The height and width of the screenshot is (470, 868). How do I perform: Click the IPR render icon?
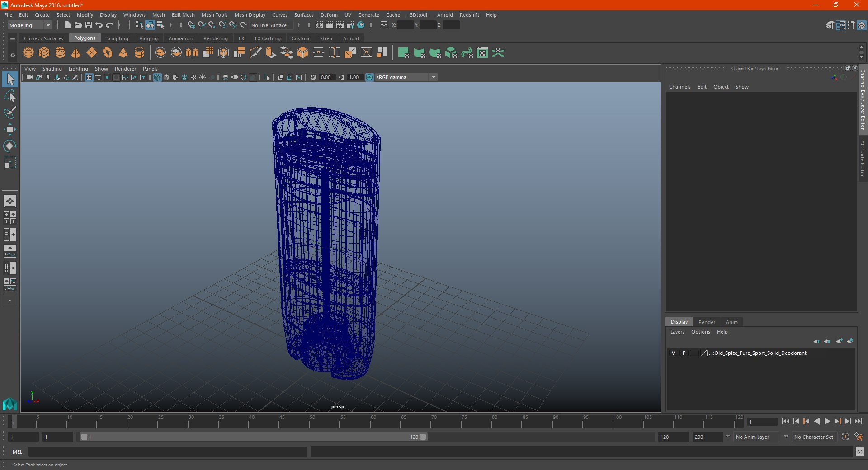click(340, 25)
